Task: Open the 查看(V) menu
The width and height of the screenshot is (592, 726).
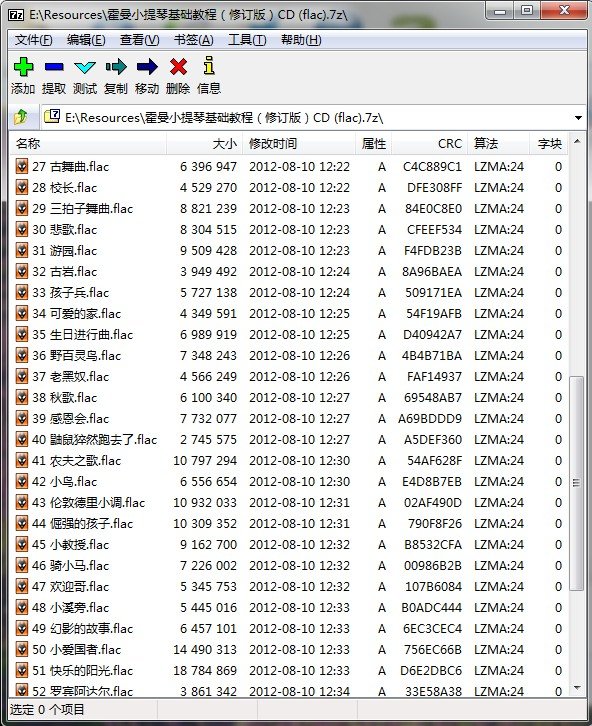Action: pyautogui.click(x=139, y=40)
